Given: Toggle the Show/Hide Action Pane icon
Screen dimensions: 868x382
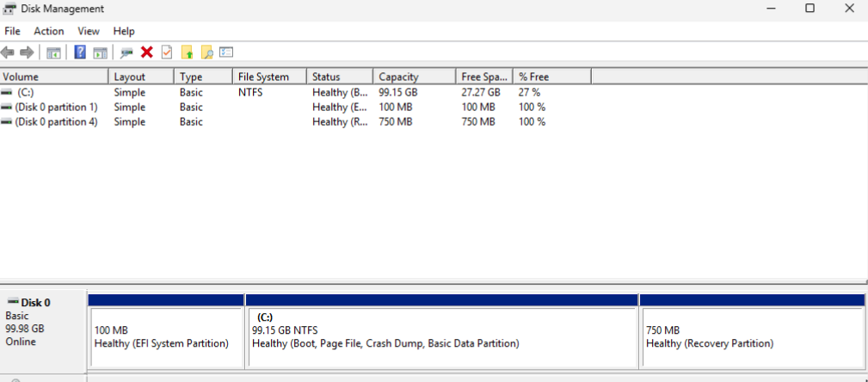Looking at the screenshot, I should click(100, 52).
